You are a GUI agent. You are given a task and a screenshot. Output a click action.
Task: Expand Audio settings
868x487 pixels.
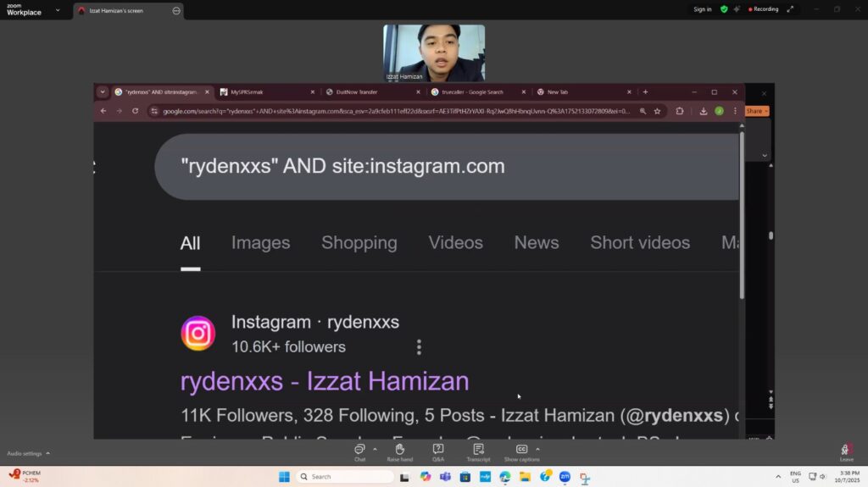click(28, 453)
